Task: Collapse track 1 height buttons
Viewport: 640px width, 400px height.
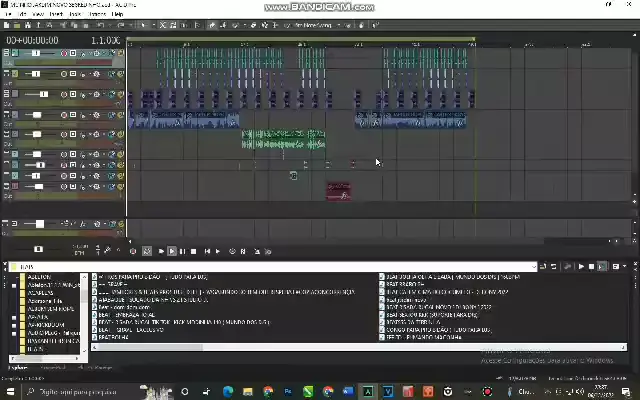Action: tap(6, 53)
